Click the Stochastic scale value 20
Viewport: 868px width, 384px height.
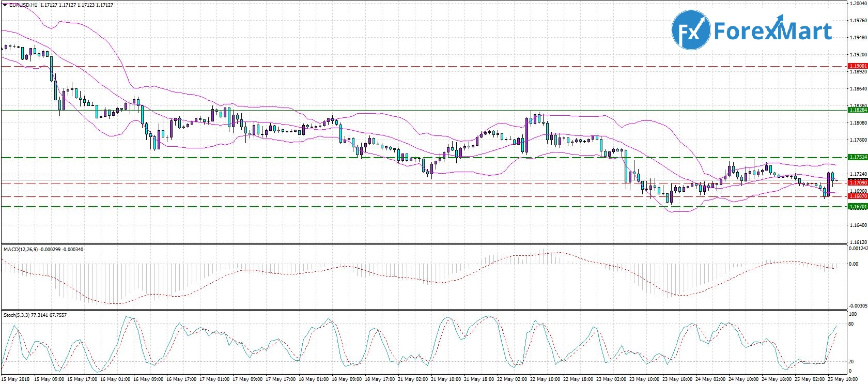click(851, 362)
